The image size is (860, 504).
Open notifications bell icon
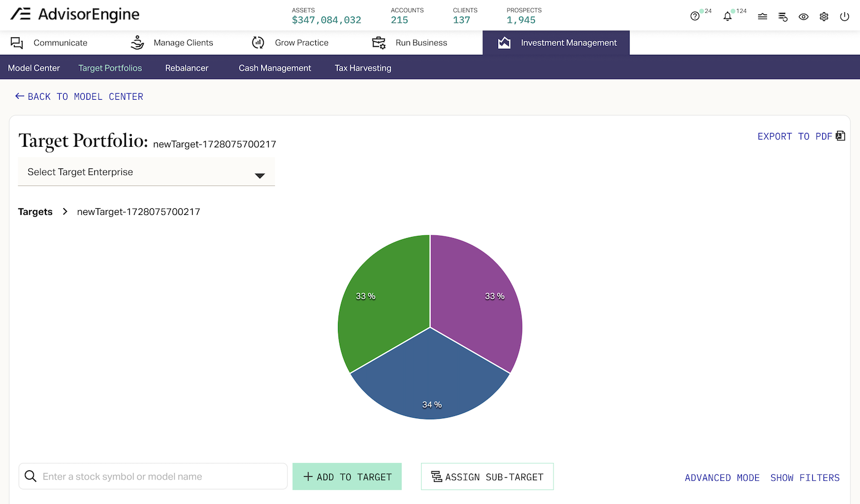(x=728, y=17)
